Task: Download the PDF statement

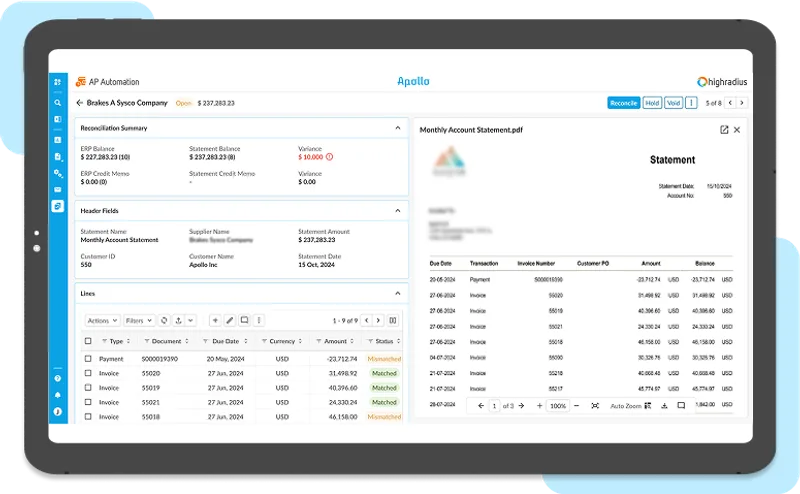Action: coord(664,406)
